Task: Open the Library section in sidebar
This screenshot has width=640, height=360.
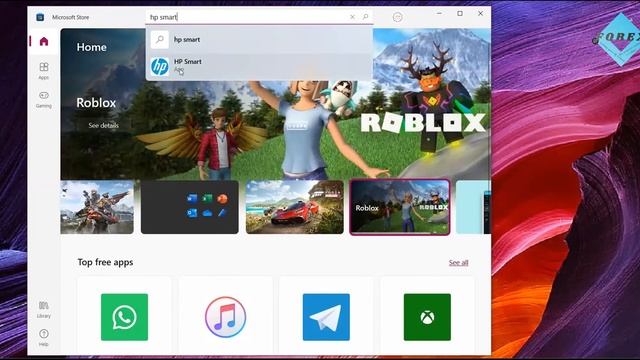Action: pyautogui.click(x=44, y=309)
